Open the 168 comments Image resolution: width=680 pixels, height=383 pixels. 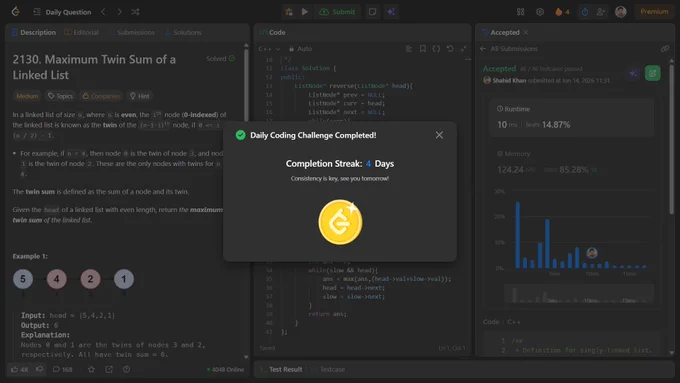point(62,370)
